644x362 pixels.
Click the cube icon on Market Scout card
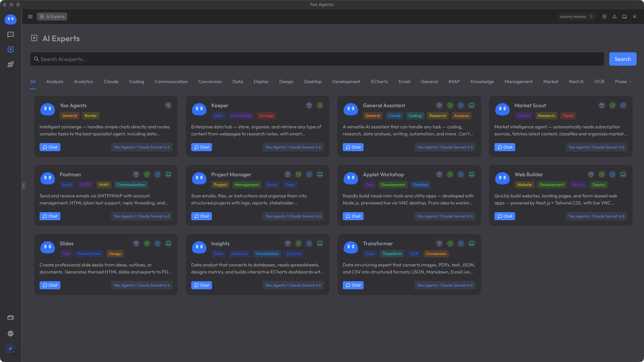click(602, 105)
